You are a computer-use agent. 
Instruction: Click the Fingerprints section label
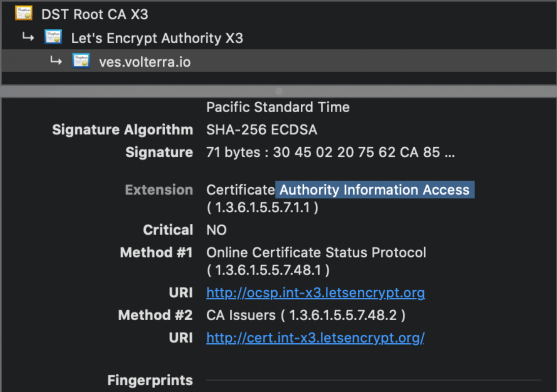tap(150, 380)
